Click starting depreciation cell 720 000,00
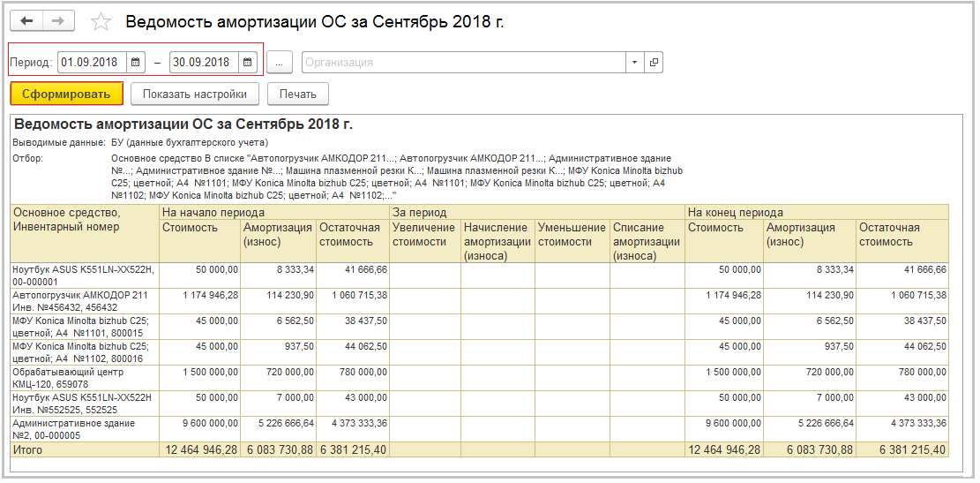This screenshot has width=980, height=483. (278, 378)
